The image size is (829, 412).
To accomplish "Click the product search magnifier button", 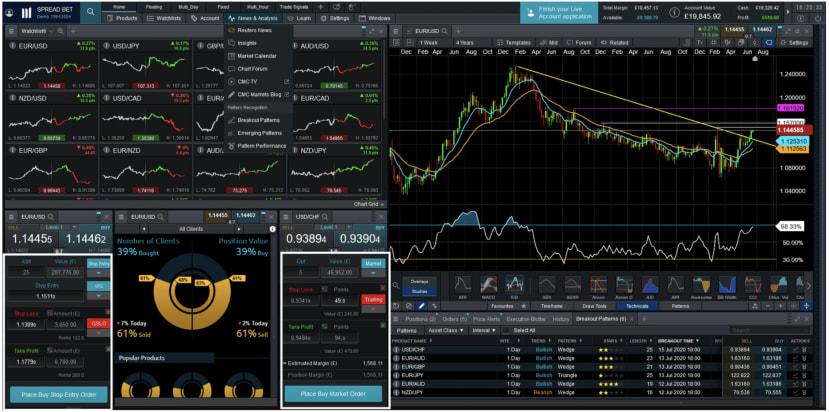I will tap(91, 12).
